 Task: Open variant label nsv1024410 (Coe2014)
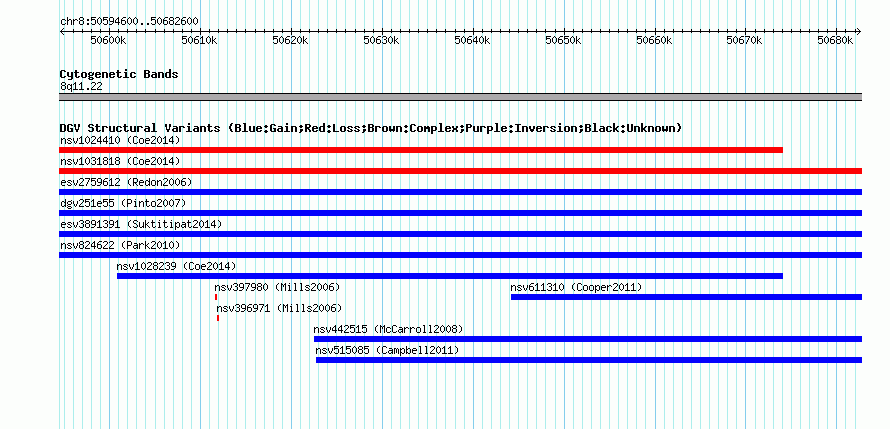120,140
